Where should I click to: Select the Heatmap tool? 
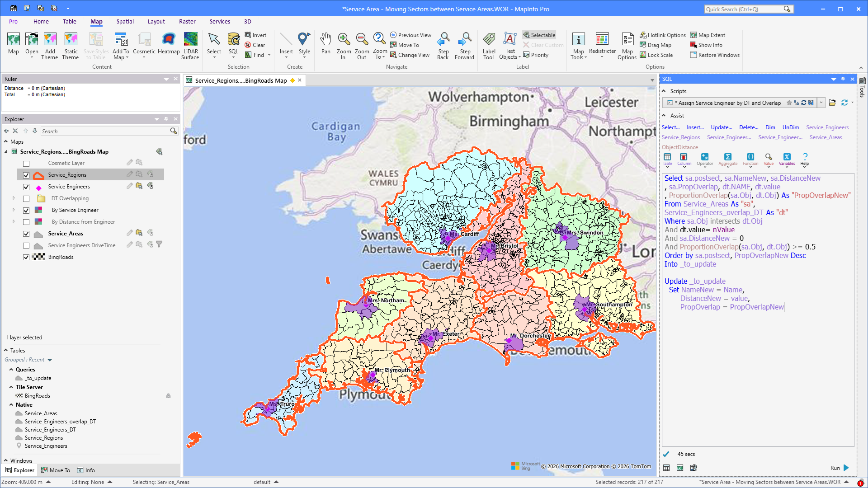click(x=169, y=44)
